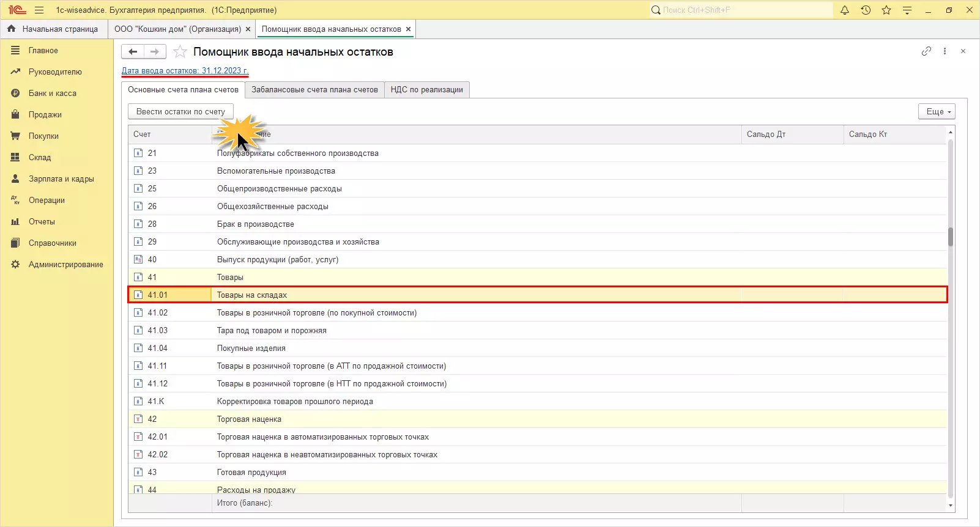Add this form to favorites with the star
This screenshot has width=980, height=527.
[180, 52]
